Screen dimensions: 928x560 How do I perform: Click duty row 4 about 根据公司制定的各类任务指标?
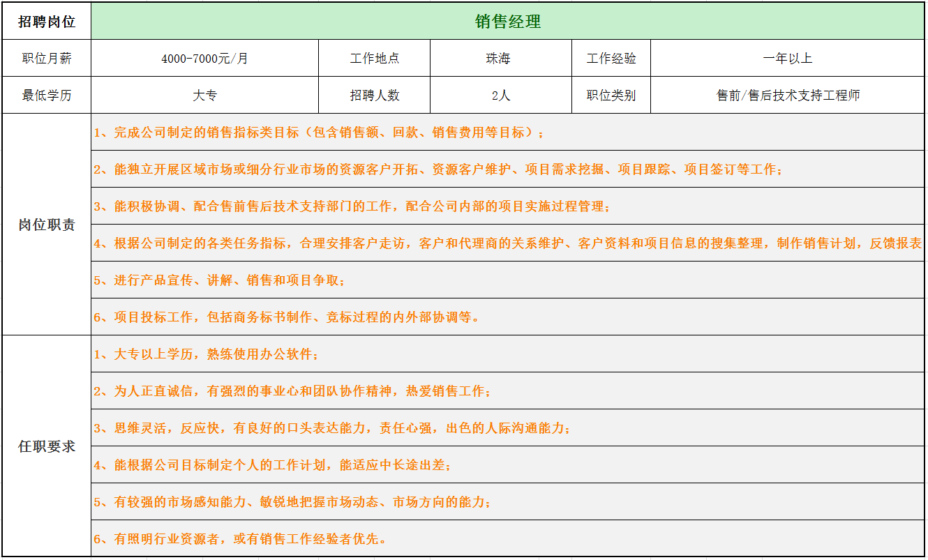tap(508, 243)
